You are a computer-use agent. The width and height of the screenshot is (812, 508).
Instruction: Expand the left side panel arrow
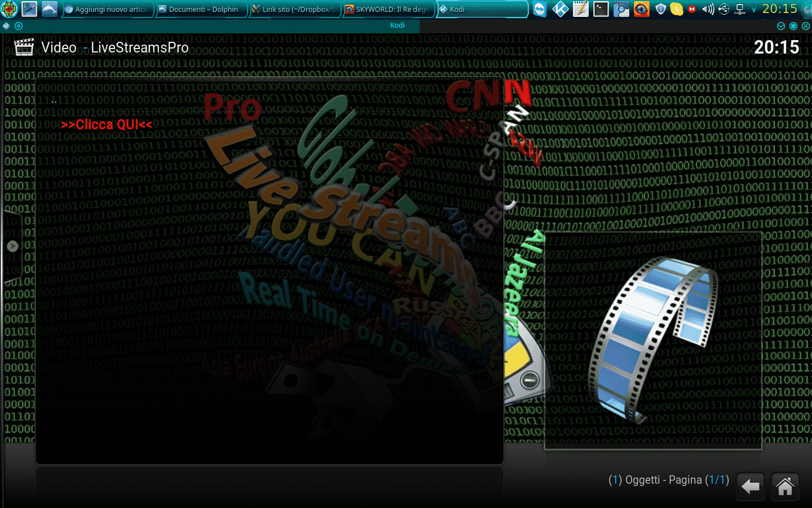point(12,246)
